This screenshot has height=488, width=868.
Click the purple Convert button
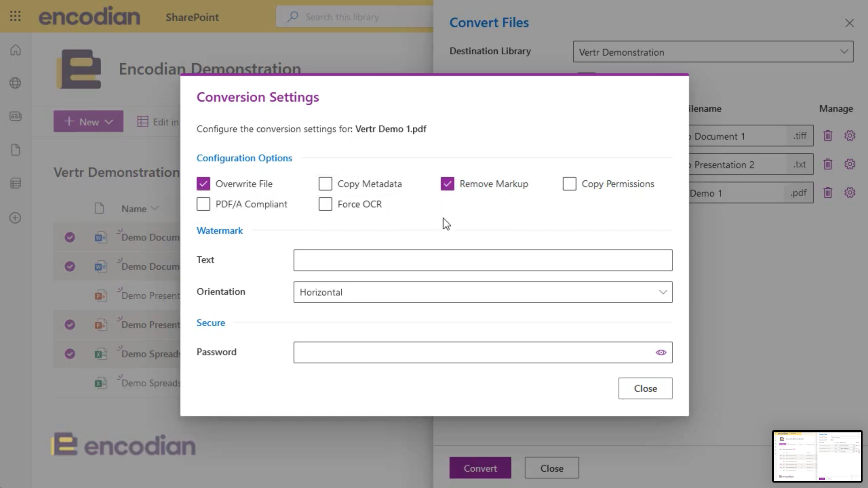tap(480, 468)
